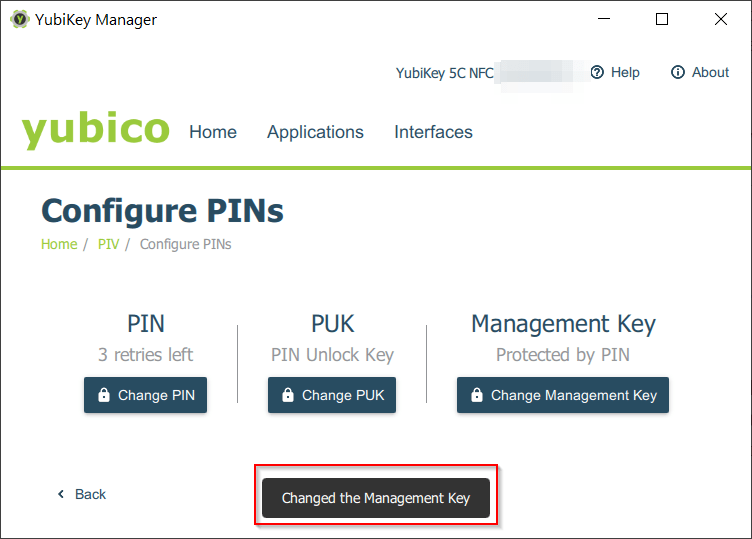Click the lock icon on Change PUK

tap(288, 395)
